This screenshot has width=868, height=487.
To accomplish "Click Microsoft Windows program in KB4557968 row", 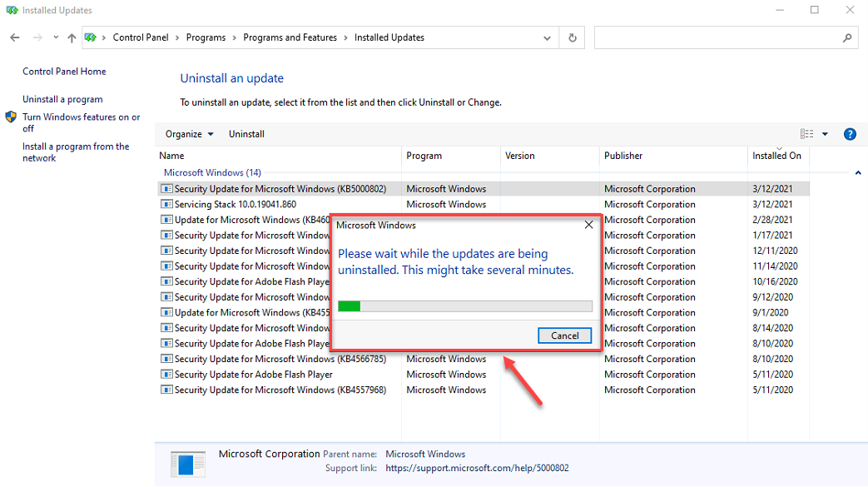I will 446,390.
